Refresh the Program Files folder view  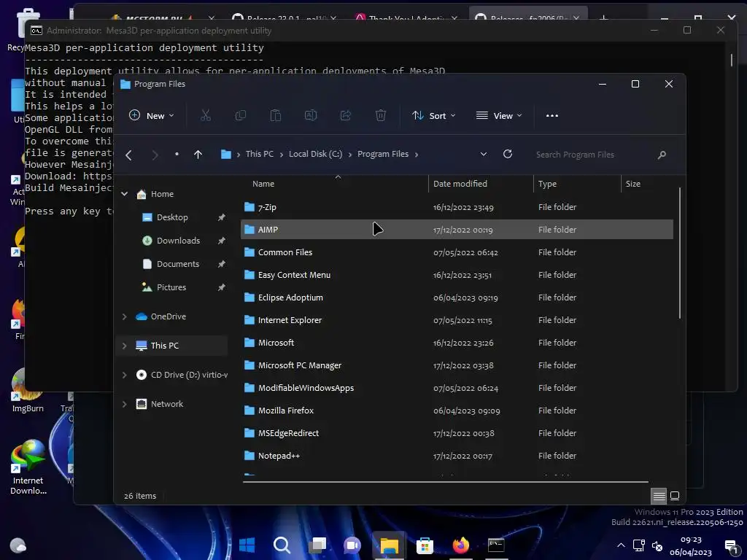(x=508, y=154)
